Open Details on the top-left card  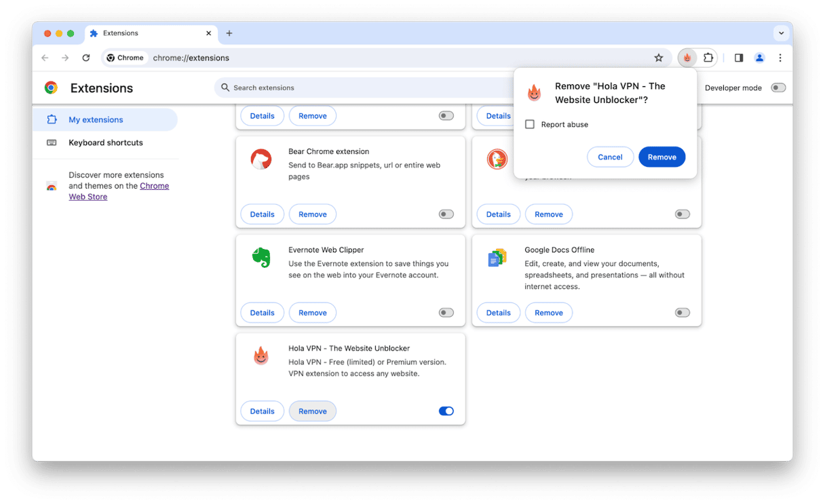click(x=262, y=116)
